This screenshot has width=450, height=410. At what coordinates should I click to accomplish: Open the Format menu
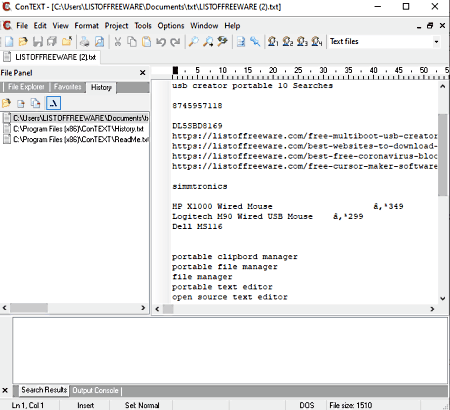[x=86, y=26]
